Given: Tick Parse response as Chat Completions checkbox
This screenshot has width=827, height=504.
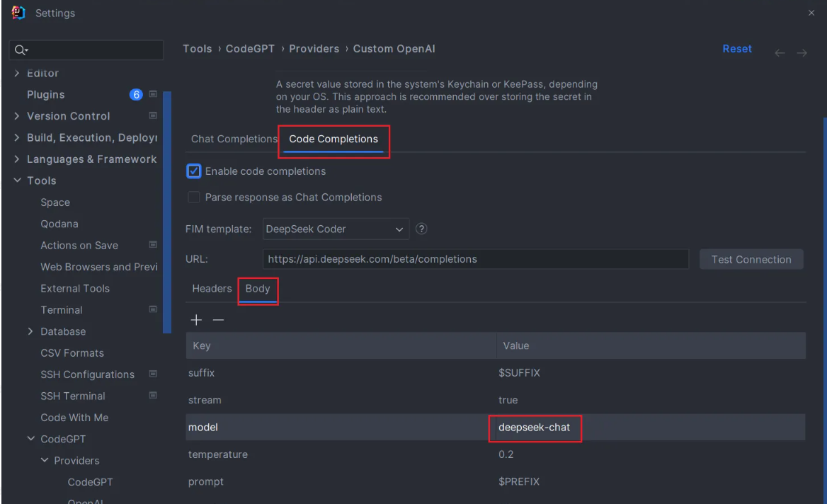Looking at the screenshot, I should tap(194, 197).
